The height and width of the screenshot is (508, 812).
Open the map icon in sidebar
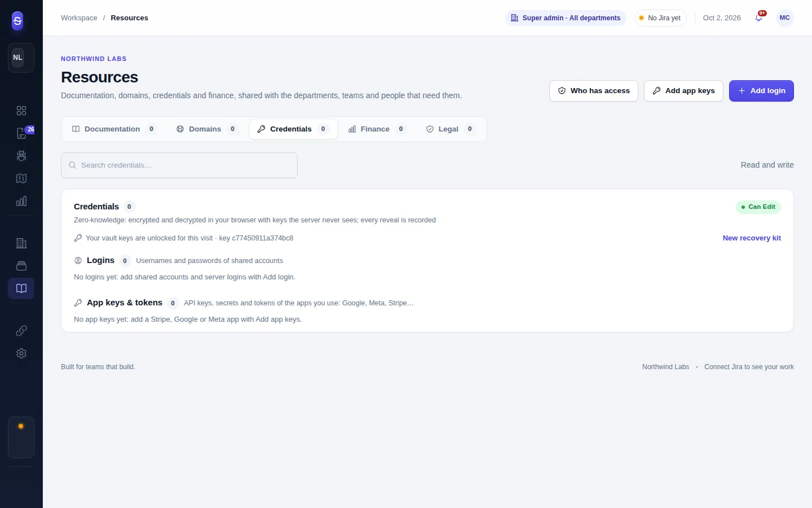click(21, 178)
